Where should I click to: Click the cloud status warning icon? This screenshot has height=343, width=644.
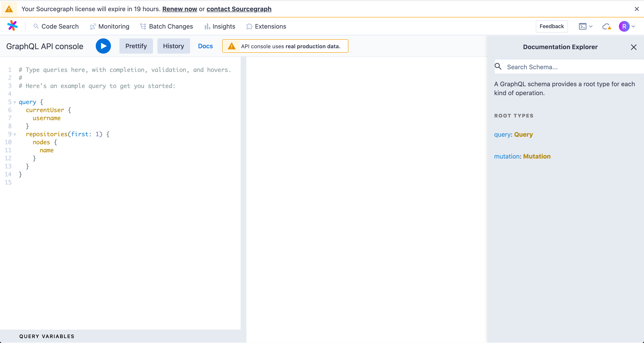[607, 26]
